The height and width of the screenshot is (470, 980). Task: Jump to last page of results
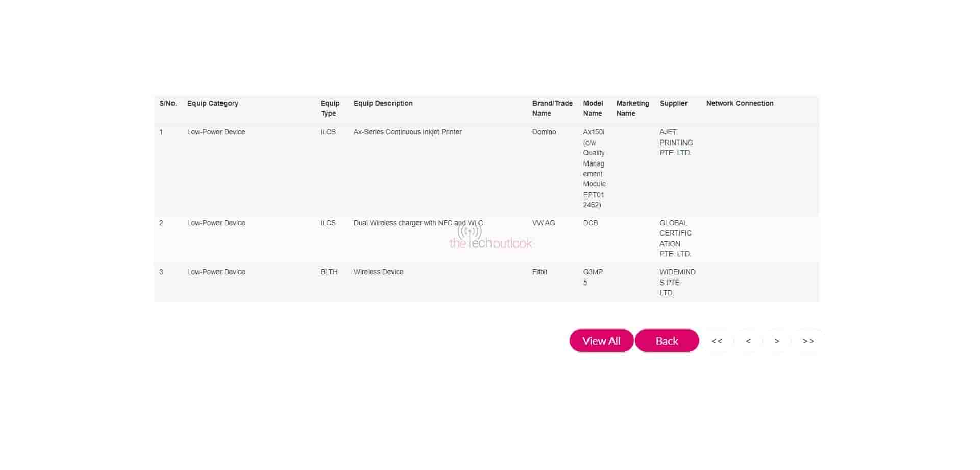click(x=808, y=341)
